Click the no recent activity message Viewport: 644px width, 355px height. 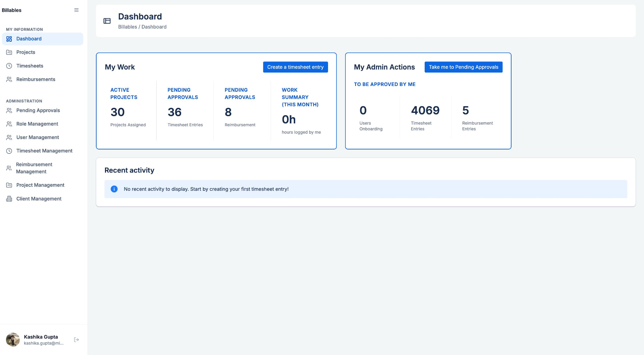pos(206,189)
